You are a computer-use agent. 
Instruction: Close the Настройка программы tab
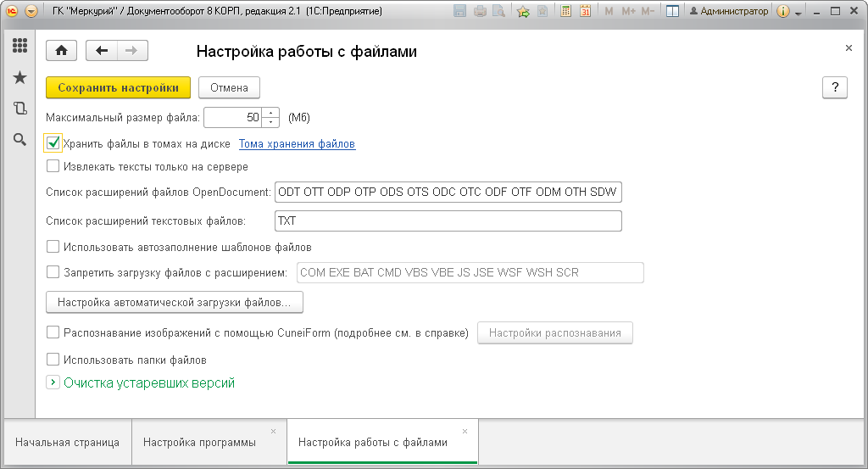[274, 432]
